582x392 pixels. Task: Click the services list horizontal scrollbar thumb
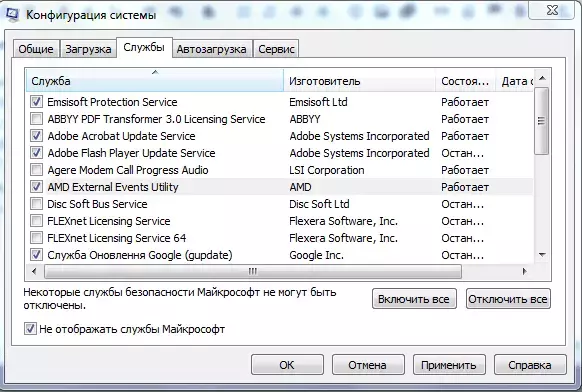pyautogui.click(x=253, y=271)
